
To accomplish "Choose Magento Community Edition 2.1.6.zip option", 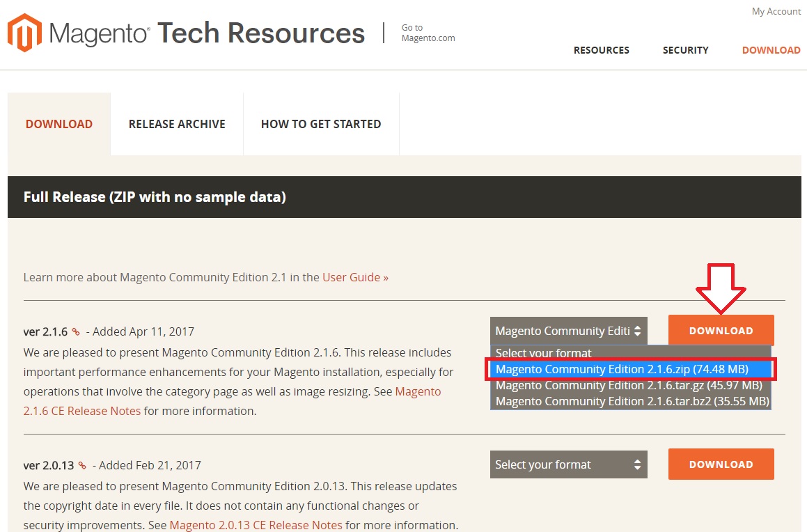I will tap(630, 369).
